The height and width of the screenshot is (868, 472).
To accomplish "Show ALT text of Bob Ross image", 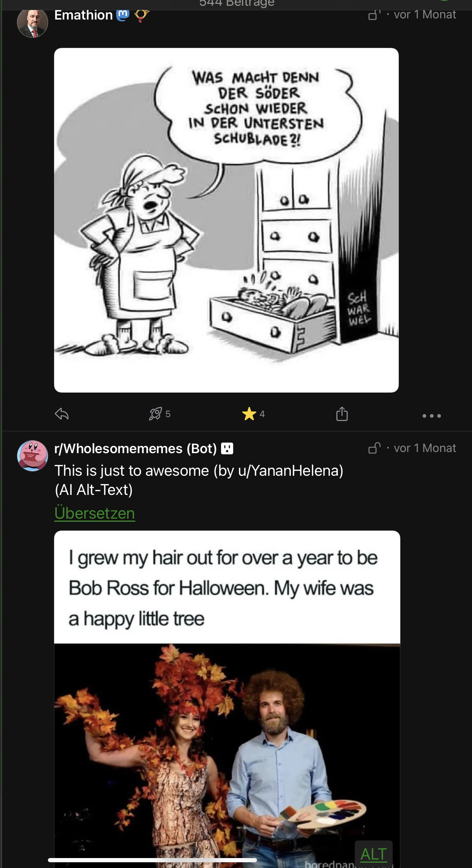I will click(x=373, y=853).
